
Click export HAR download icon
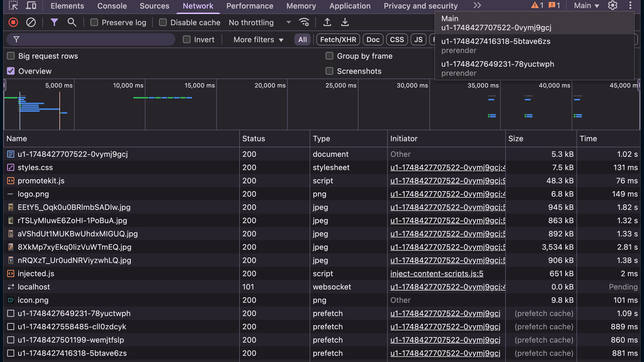(x=345, y=23)
